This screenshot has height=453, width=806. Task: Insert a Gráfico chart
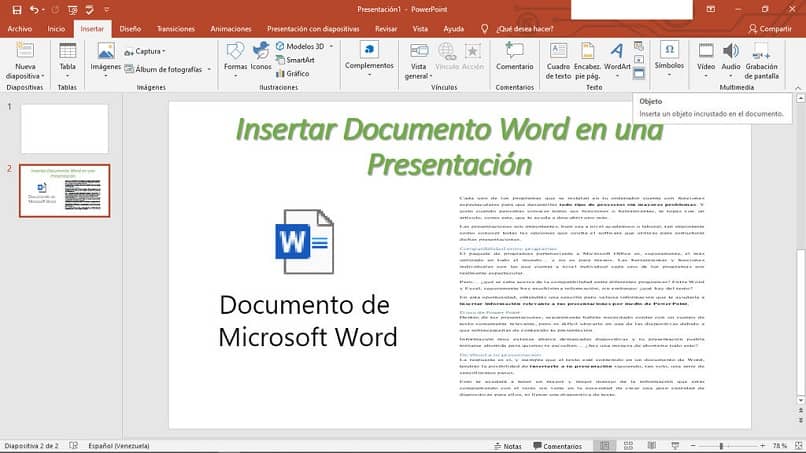[x=292, y=74]
